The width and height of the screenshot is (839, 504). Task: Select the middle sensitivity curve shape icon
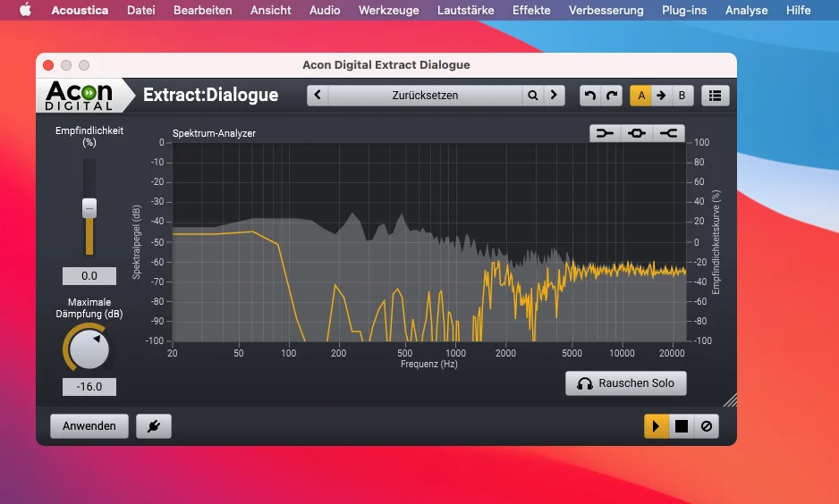(637, 133)
